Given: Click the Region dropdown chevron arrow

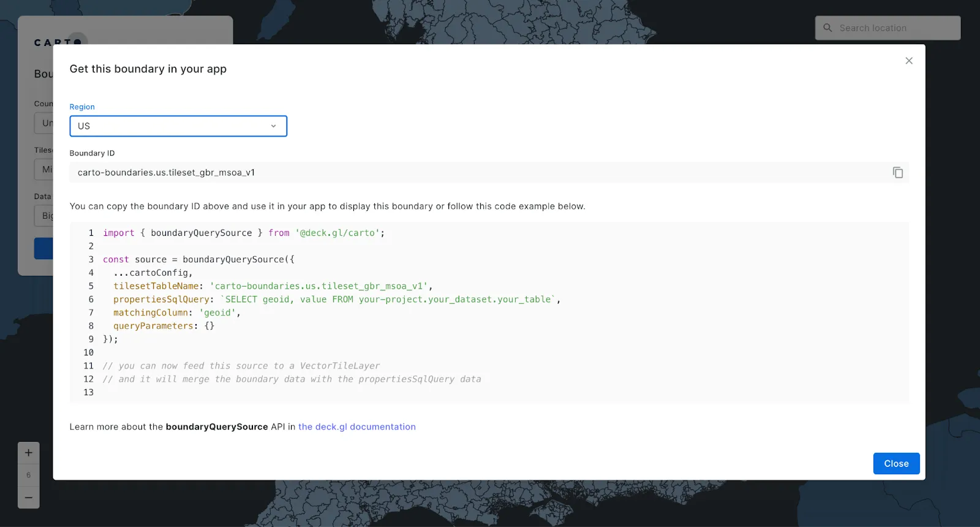Looking at the screenshot, I should tap(273, 126).
